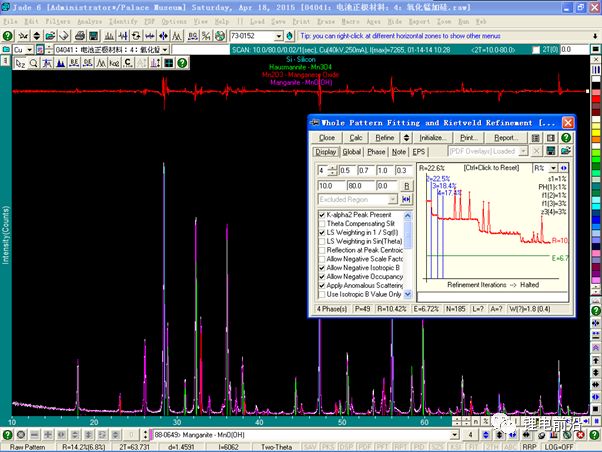
Task: Click the green help icon on plot toolbar
Action: 182,63
